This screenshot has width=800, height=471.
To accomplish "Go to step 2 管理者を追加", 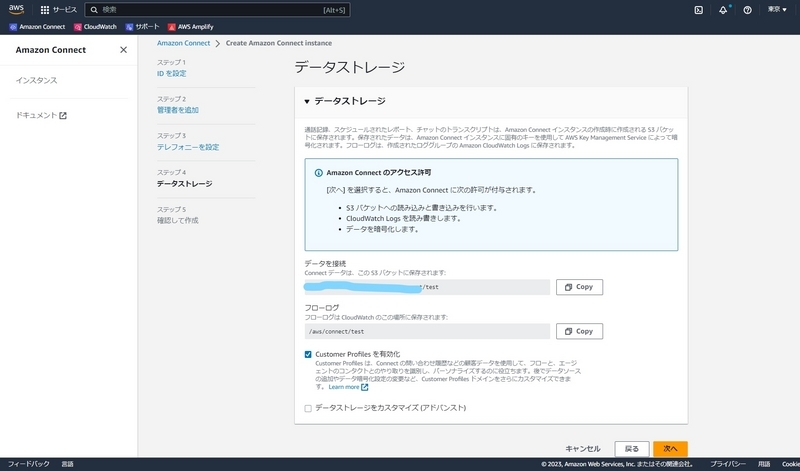I will coord(178,110).
